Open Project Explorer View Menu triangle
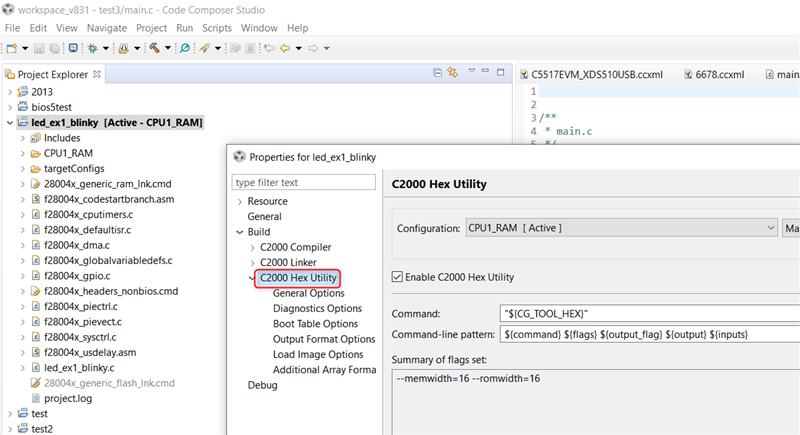This screenshot has width=800, height=435. coord(471,71)
